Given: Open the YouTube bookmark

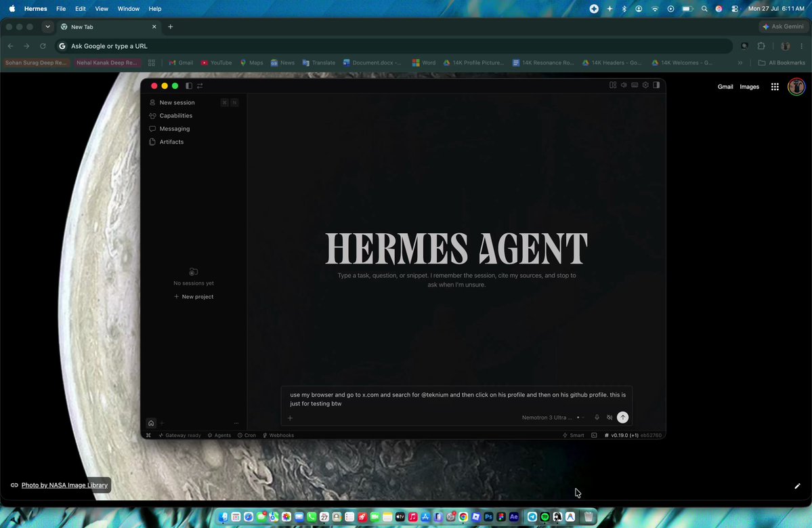Looking at the screenshot, I should [217, 63].
